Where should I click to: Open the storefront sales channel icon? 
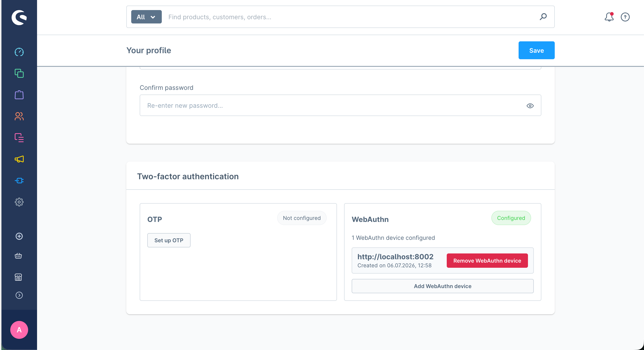[x=18, y=277]
